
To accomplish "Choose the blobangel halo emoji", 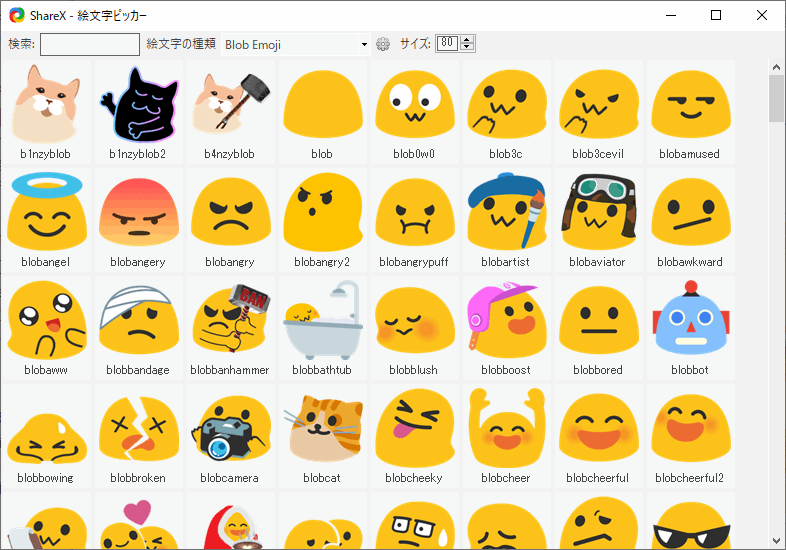I will pyautogui.click(x=47, y=220).
